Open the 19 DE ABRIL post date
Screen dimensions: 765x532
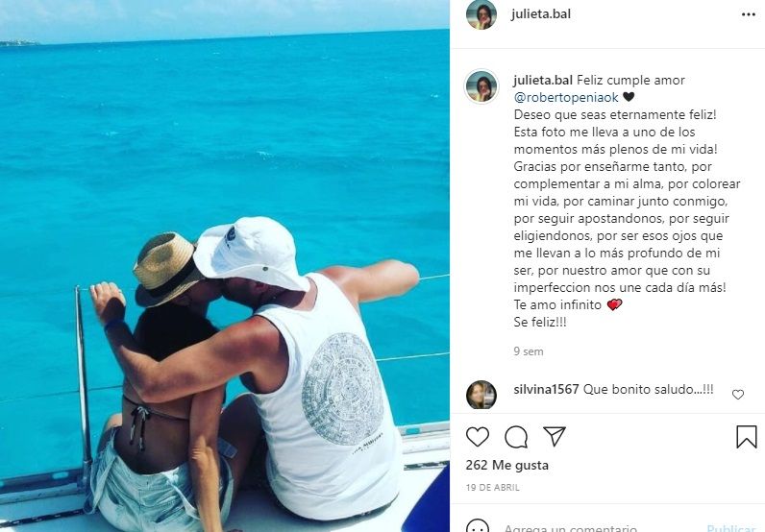click(492, 487)
